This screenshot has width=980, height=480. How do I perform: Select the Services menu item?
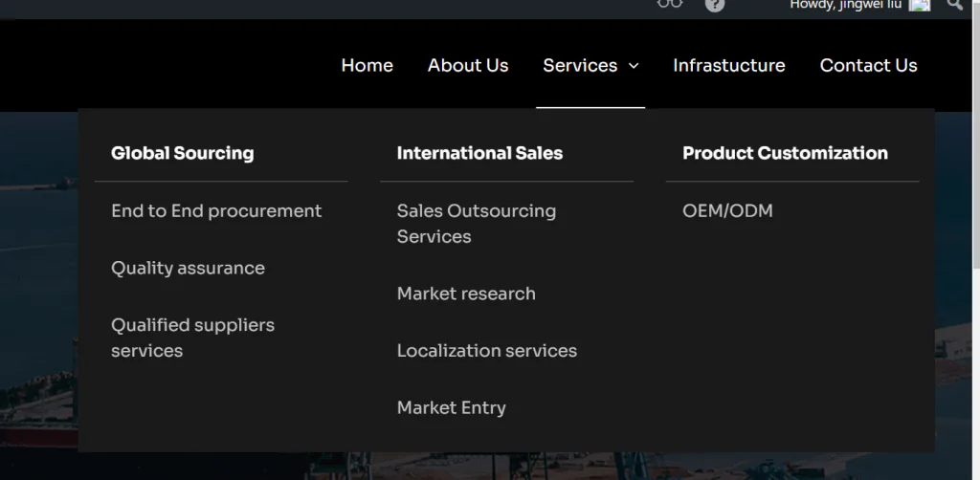[580, 66]
